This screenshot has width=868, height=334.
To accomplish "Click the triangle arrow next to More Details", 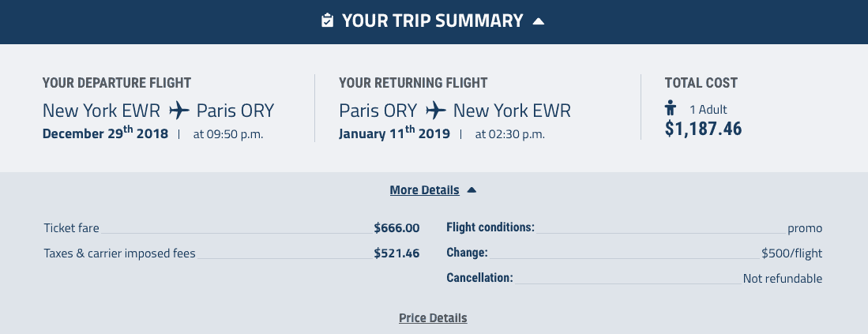I will [x=471, y=190].
